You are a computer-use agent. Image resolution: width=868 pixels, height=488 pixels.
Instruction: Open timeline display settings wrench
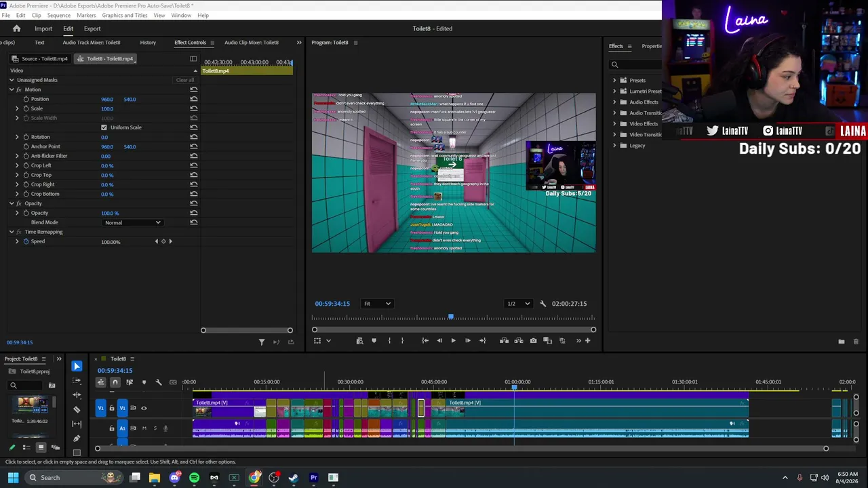click(159, 382)
